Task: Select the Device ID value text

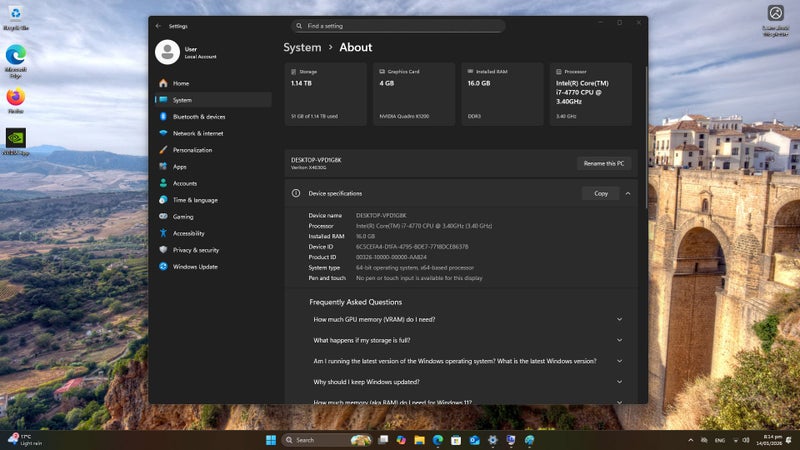Action: pyautogui.click(x=412, y=247)
